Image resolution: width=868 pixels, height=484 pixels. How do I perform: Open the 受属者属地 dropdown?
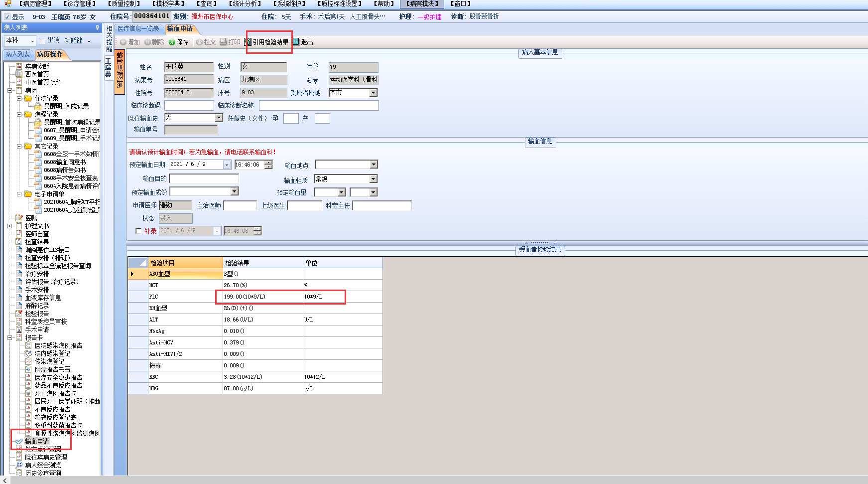(373, 93)
